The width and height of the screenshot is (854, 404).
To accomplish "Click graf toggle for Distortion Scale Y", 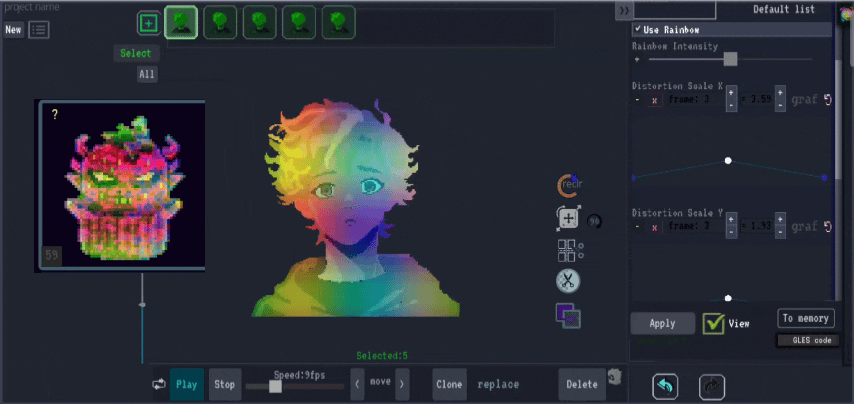I will [x=804, y=227].
